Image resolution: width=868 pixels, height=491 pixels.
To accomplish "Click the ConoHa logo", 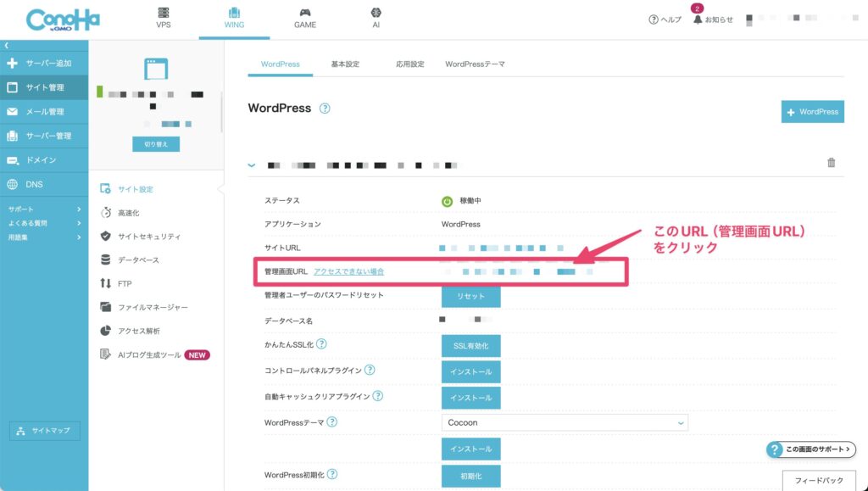I will tap(63, 20).
